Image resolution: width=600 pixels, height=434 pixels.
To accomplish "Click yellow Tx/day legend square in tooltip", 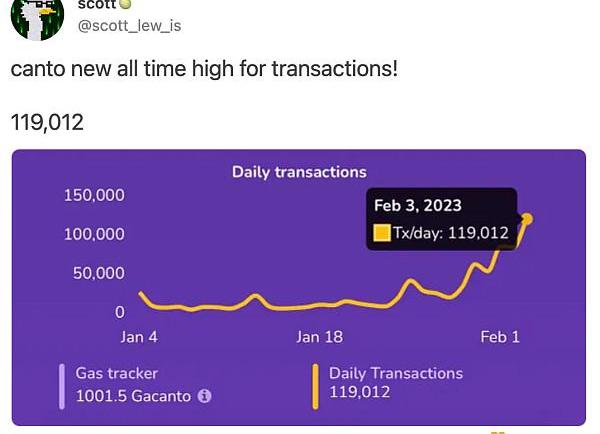I will pos(382,233).
